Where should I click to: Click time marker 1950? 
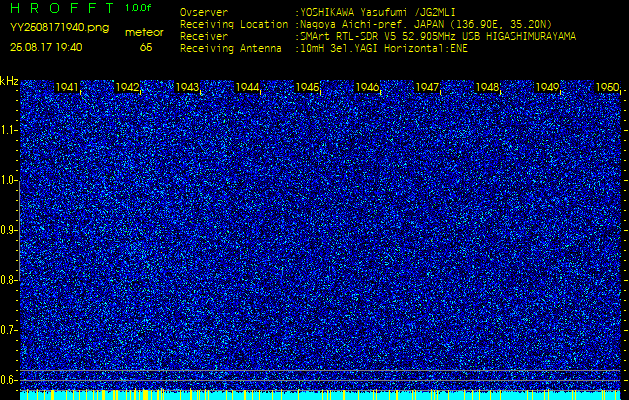608,87
